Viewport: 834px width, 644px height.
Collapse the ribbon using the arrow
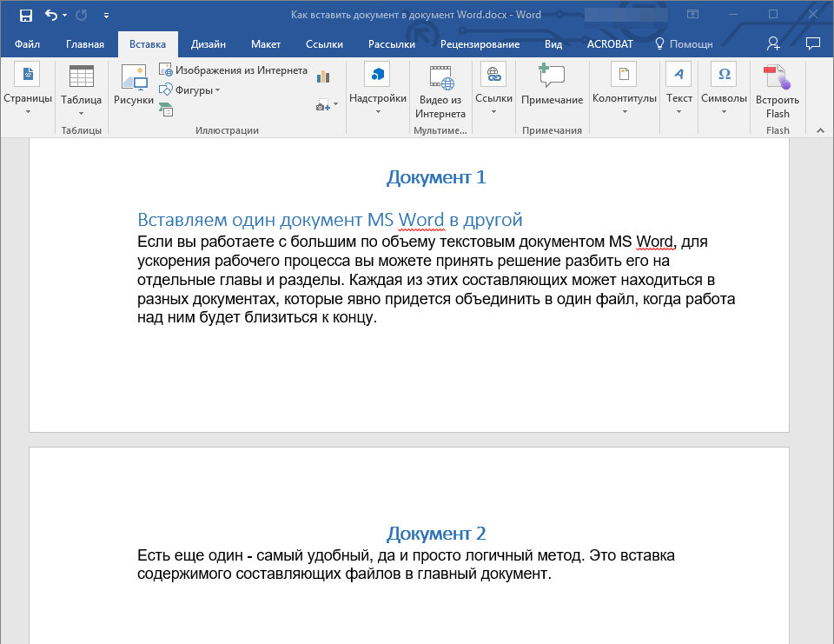pyautogui.click(x=818, y=129)
